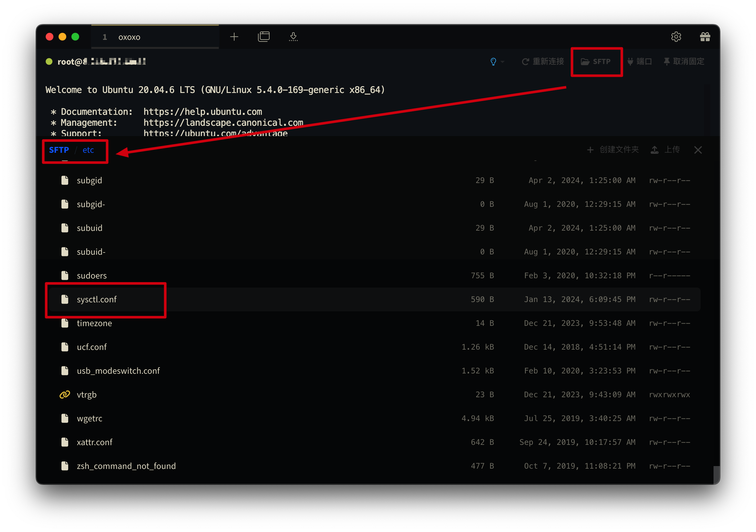This screenshot has height=532, width=756.
Task: Select the oxoxo tab
Action: (x=155, y=37)
